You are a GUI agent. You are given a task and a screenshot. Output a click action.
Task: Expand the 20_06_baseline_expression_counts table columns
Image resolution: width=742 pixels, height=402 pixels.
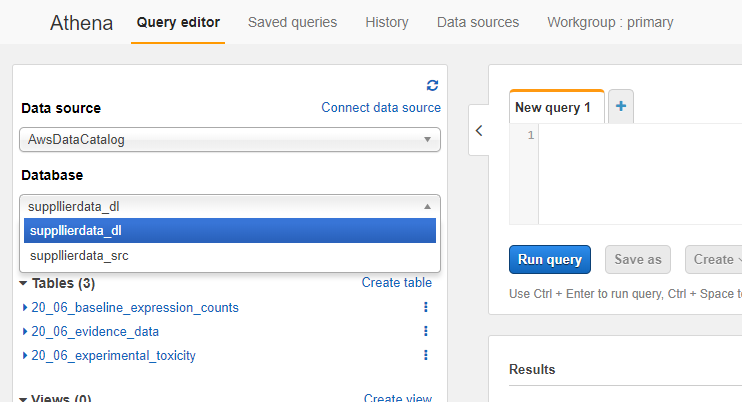coord(25,307)
